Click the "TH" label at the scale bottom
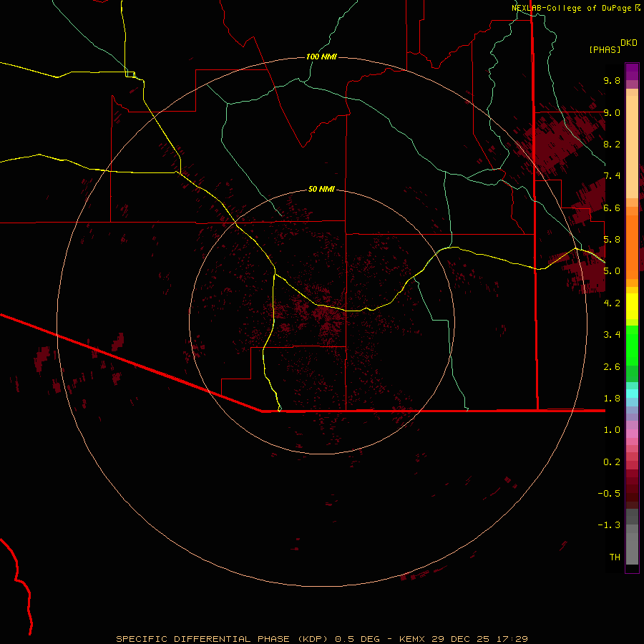 pyautogui.click(x=615, y=557)
